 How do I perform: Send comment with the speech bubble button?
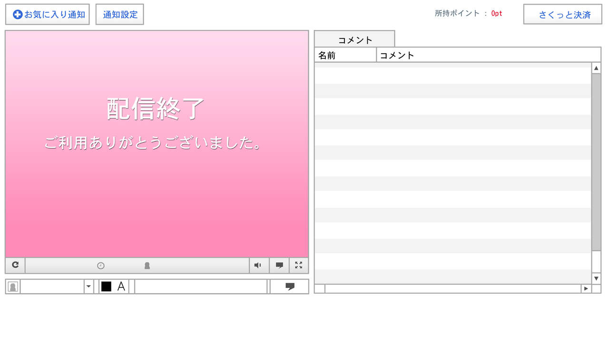(290, 287)
